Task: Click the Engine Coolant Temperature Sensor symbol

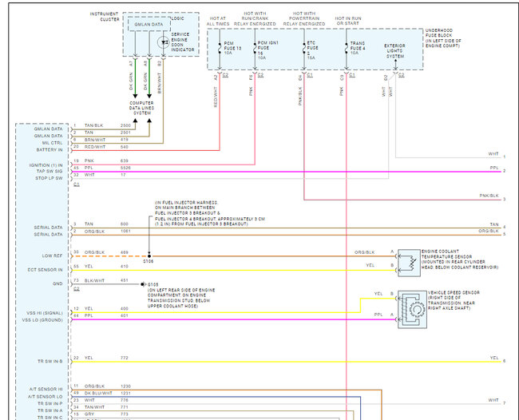Action: pyautogui.click(x=409, y=263)
